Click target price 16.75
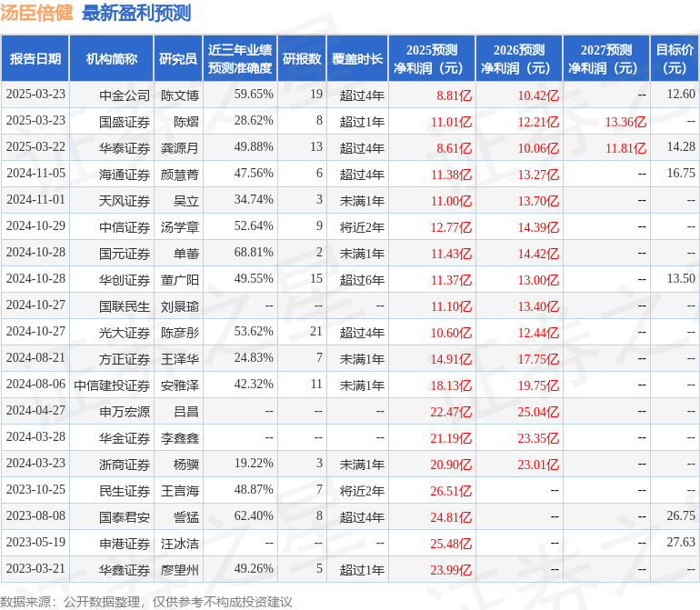This screenshot has width=700, height=610. click(x=681, y=173)
